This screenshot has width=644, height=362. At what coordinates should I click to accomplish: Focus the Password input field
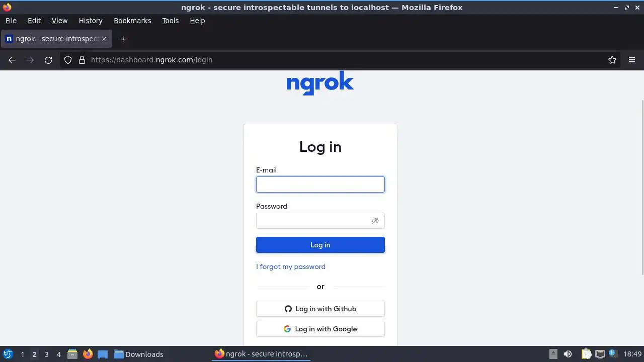(x=320, y=221)
